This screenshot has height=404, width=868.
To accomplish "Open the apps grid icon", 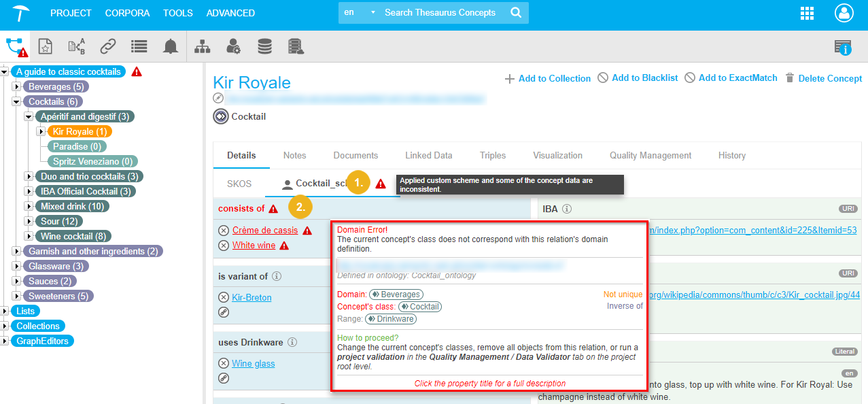I will point(807,13).
